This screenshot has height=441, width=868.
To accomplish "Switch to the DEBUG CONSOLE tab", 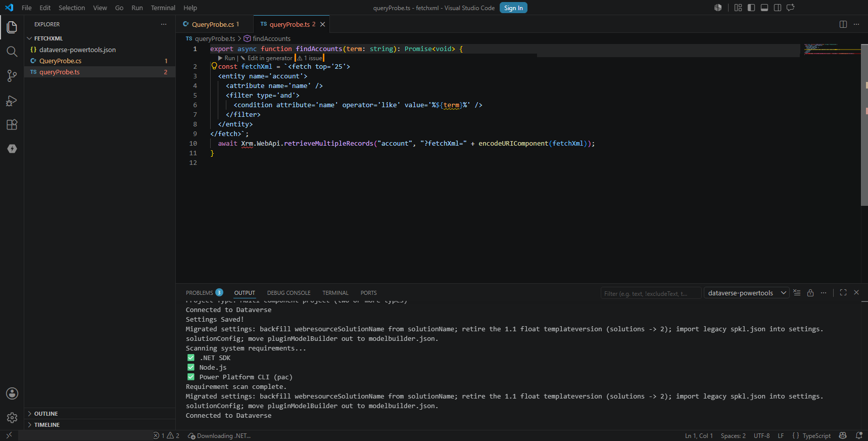I will (289, 293).
